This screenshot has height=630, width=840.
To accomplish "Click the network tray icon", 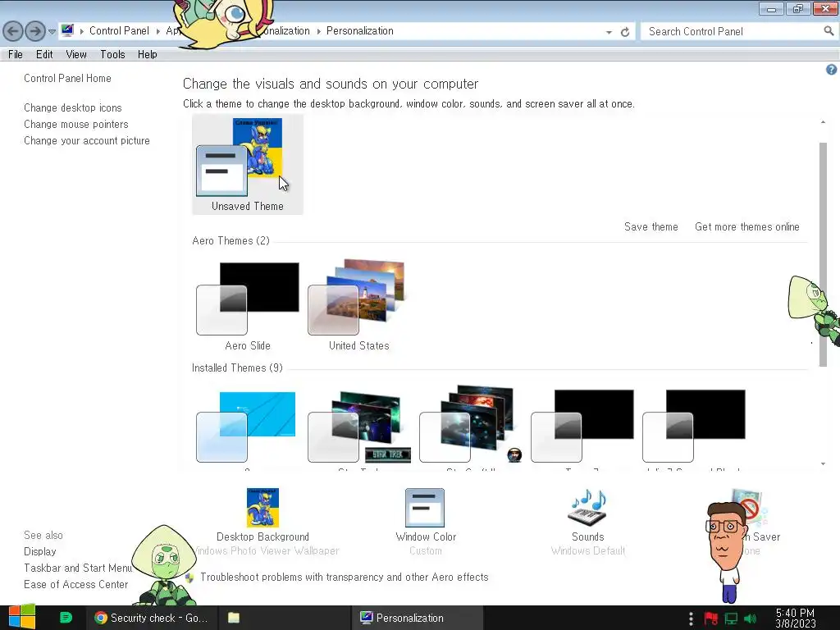I will (731, 619).
